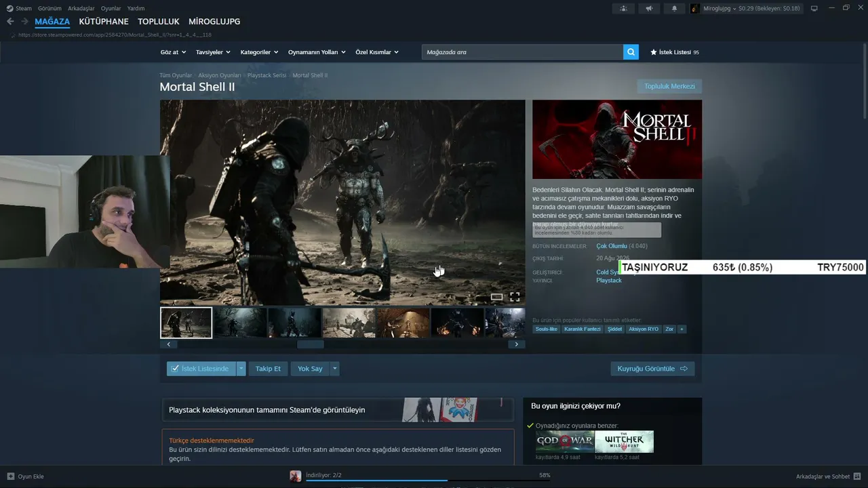This screenshot has height=488, width=868.
Task: Open the Arkadaşlar menu
Action: coord(81,8)
